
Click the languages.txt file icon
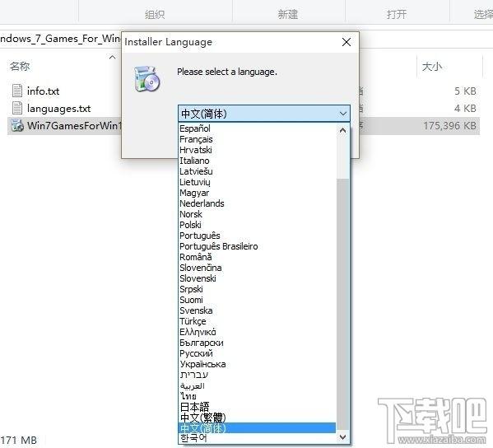17,108
